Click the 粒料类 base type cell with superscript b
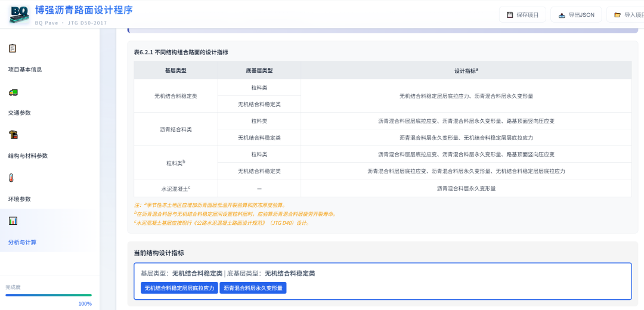 click(176, 163)
